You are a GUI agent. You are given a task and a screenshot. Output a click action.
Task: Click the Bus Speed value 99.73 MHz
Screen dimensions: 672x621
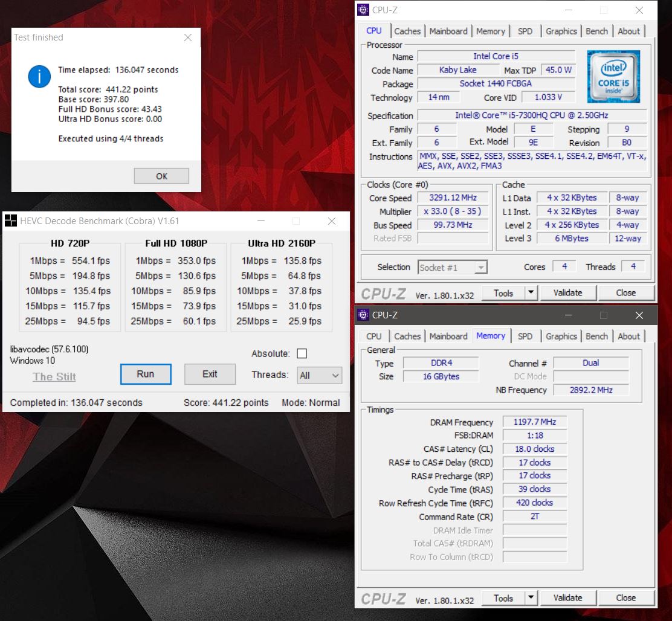(x=453, y=225)
